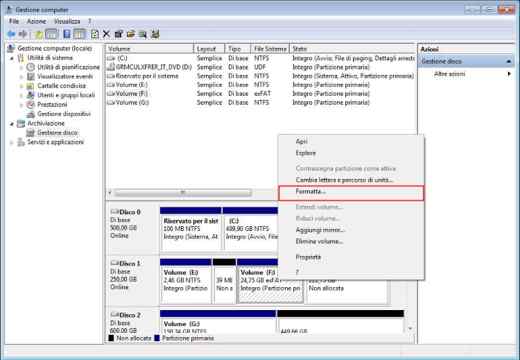Image resolution: width=520 pixels, height=360 pixels.
Task: Click the Prestazioni gauge icon
Action: tap(31, 105)
